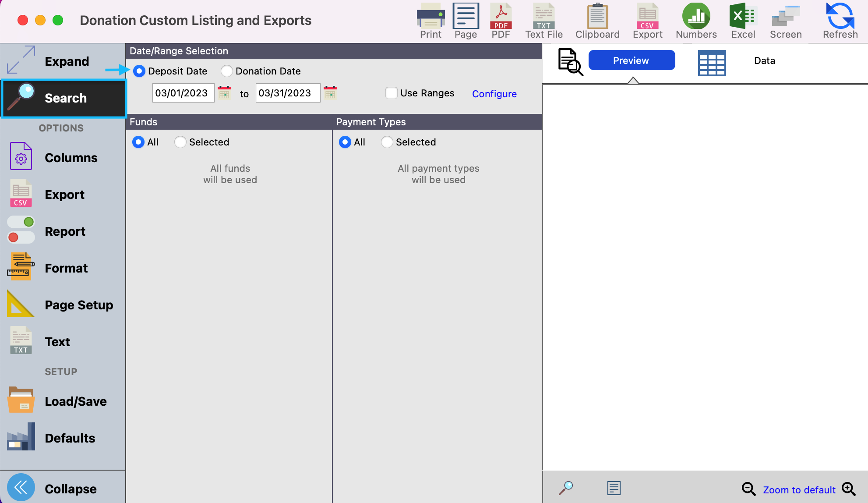This screenshot has height=503, width=868.
Task: Choose Selected under Funds
Action: pos(180,142)
